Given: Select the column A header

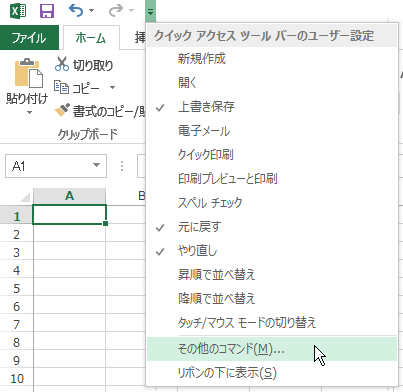Looking at the screenshot, I should click(69, 196).
